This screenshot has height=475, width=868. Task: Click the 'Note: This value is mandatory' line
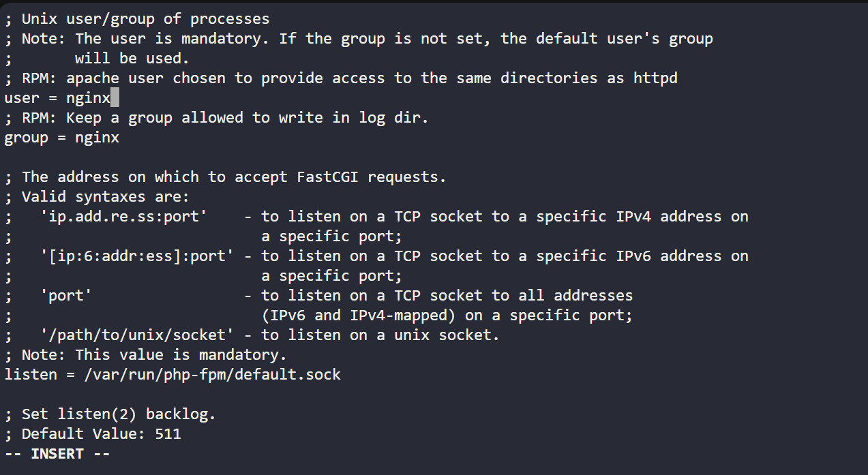click(x=146, y=355)
